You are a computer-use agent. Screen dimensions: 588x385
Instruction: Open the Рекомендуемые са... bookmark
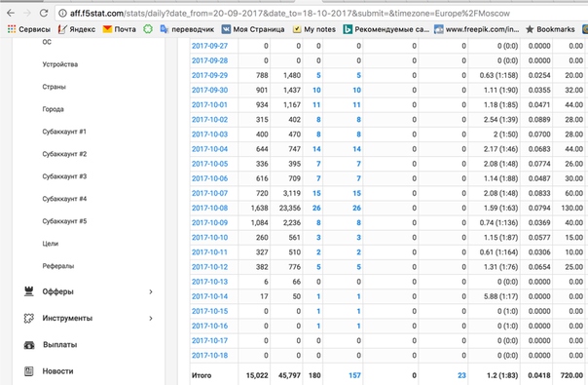click(386, 29)
